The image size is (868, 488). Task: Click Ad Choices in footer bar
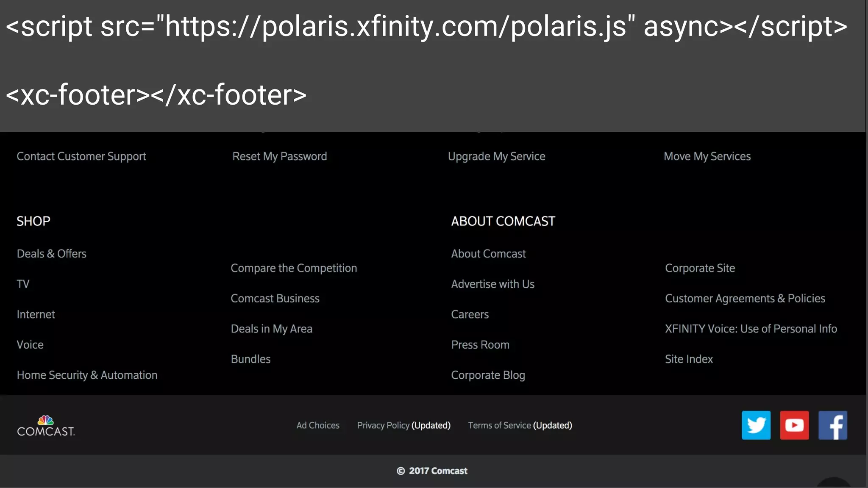[x=318, y=425]
